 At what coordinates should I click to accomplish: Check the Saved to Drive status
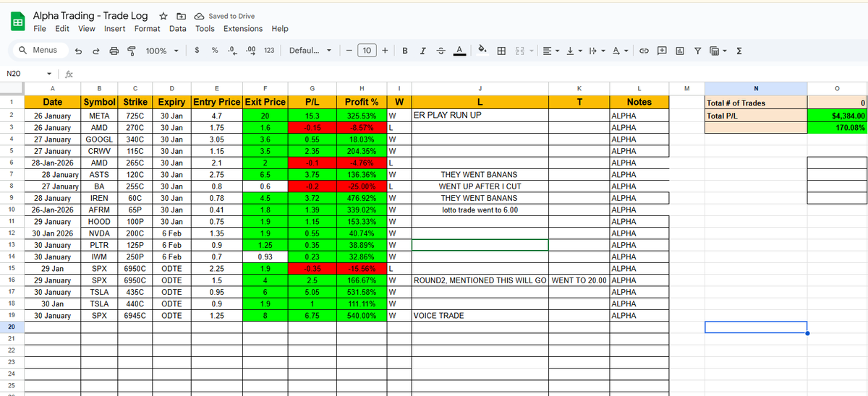pos(225,16)
